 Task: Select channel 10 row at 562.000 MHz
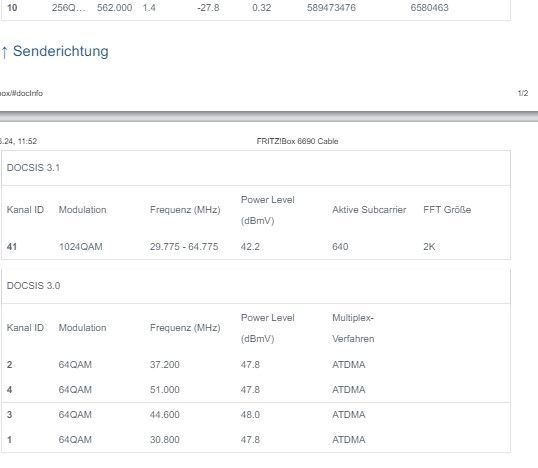coord(256,8)
